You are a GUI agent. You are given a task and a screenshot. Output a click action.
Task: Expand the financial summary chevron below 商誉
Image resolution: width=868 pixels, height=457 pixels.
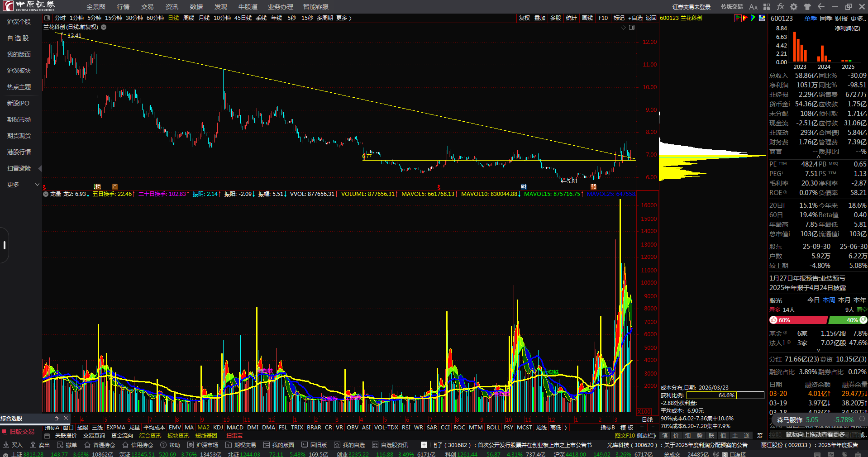[x=818, y=157]
